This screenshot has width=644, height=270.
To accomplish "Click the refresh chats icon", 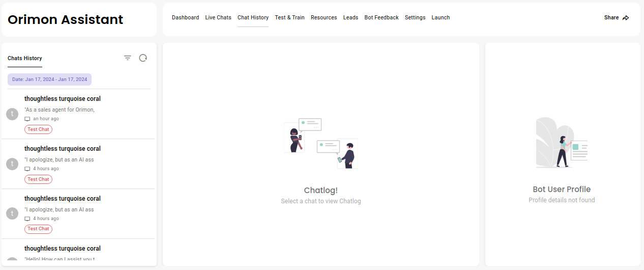I will (x=143, y=58).
